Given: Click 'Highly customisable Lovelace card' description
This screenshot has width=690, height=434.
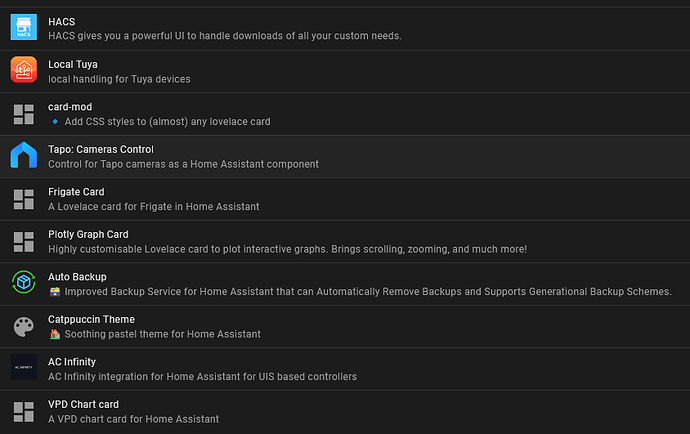Looking at the screenshot, I should (287, 249).
